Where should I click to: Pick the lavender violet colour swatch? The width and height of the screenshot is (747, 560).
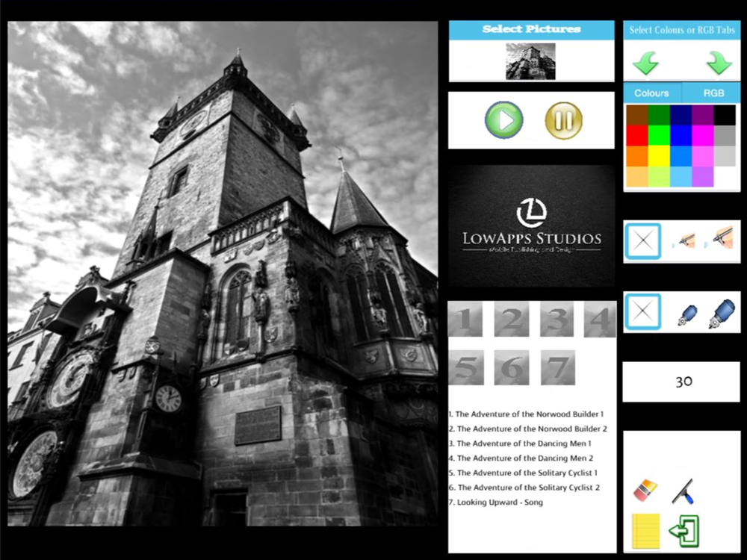point(703,177)
